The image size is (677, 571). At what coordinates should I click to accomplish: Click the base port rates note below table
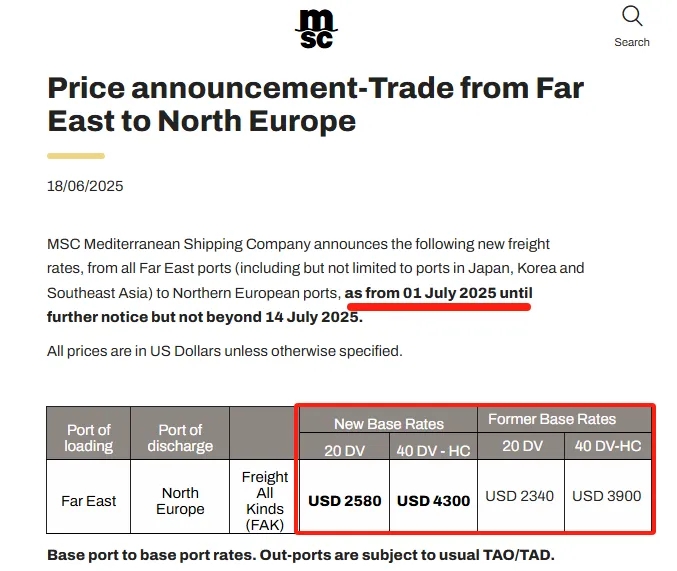[x=301, y=555]
